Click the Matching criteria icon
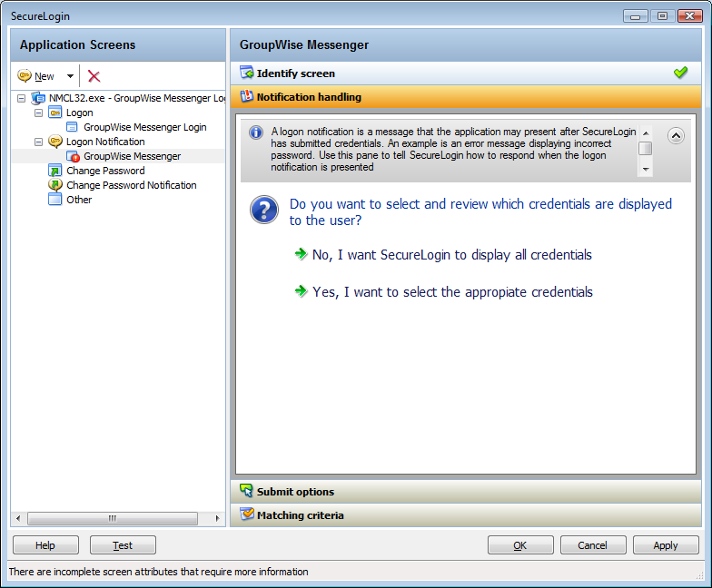 pos(247,514)
